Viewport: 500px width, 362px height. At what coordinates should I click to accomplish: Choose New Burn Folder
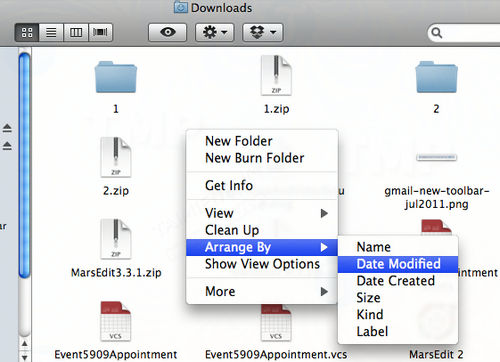[262, 158]
